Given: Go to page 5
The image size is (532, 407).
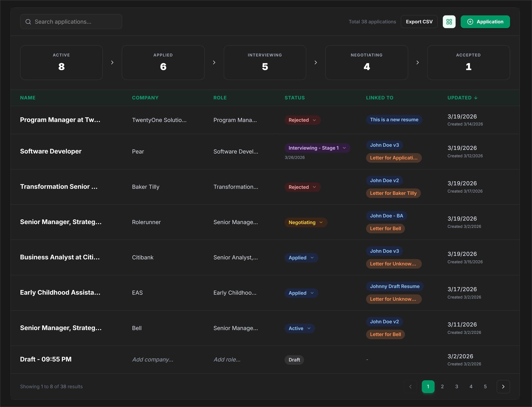Looking at the screenshot, I should point(485,386).
